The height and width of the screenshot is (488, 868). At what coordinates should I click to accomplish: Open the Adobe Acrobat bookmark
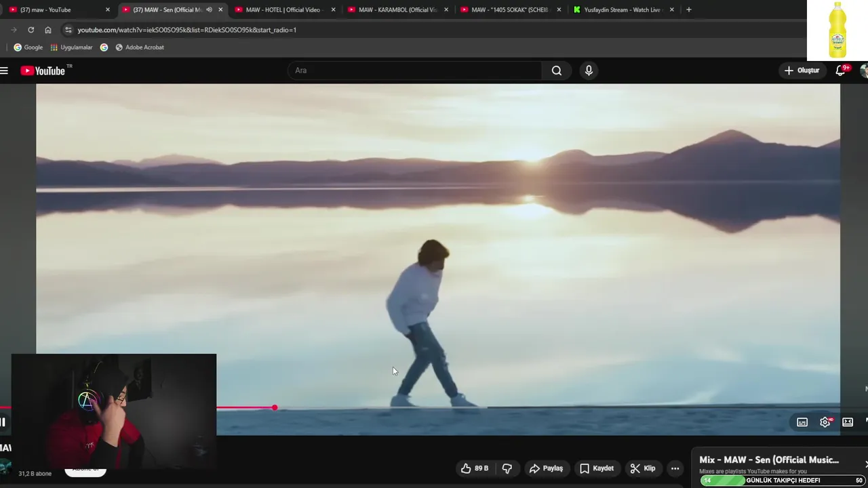click(x=140, y=47)
